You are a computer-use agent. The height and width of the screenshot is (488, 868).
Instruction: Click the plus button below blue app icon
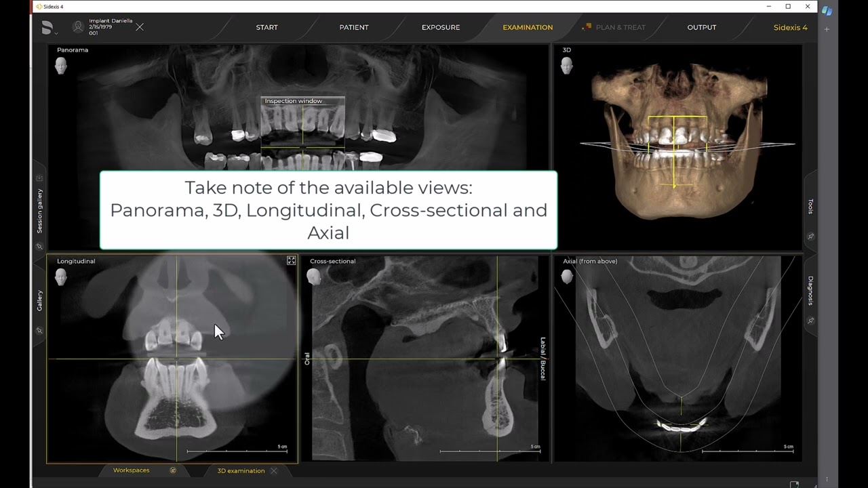point(827,29)
